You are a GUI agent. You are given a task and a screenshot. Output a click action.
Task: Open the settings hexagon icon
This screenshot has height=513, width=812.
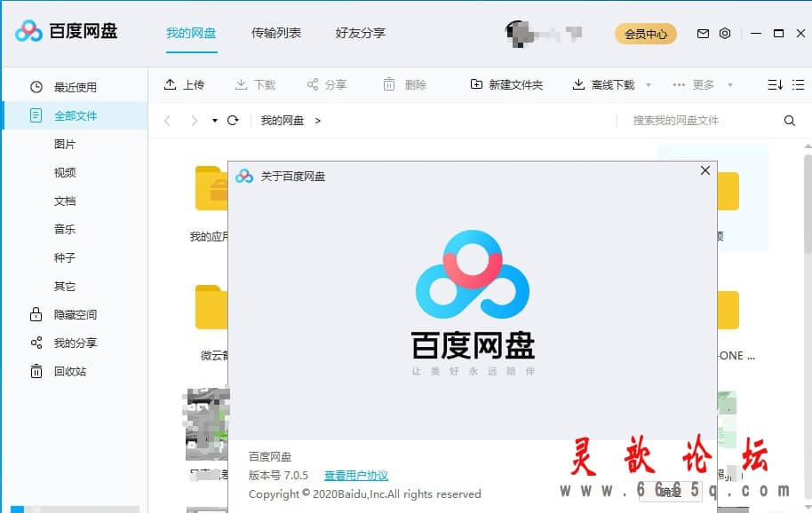(x=725, y=34)
